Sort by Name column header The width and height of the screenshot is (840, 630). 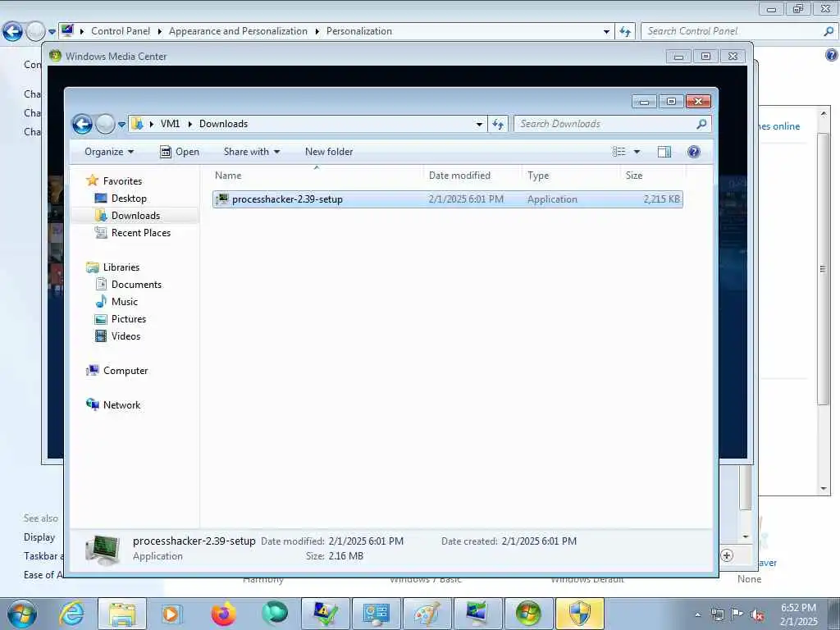tap(317, 176)
